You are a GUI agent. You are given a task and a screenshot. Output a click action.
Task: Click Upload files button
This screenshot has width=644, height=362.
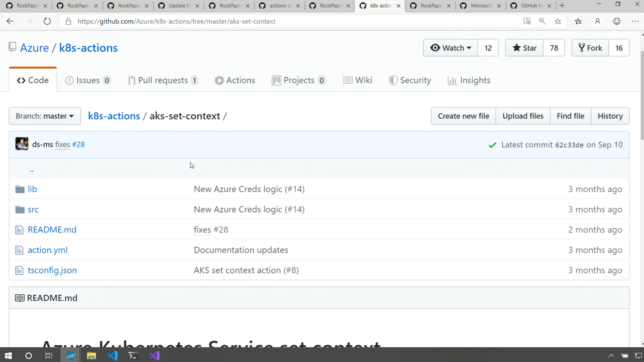[x=523, y=116]
